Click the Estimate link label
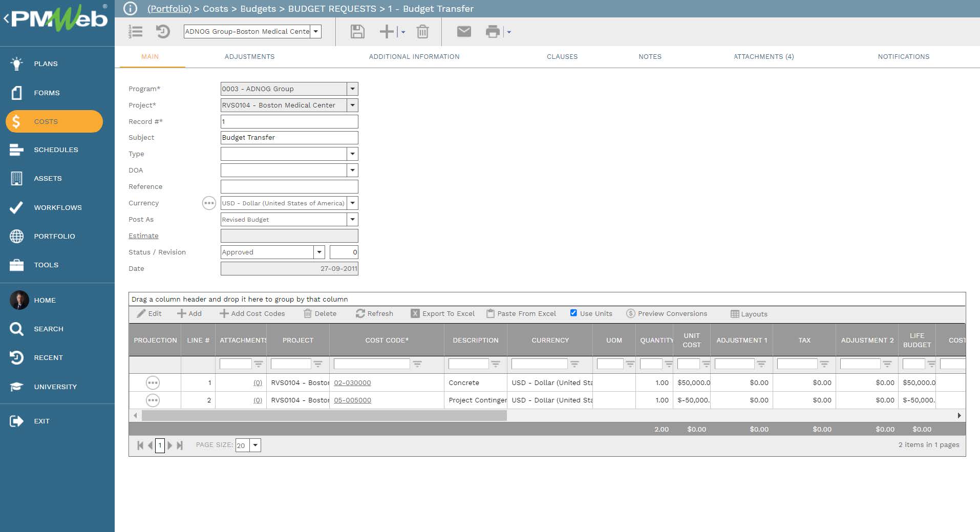 143,236
